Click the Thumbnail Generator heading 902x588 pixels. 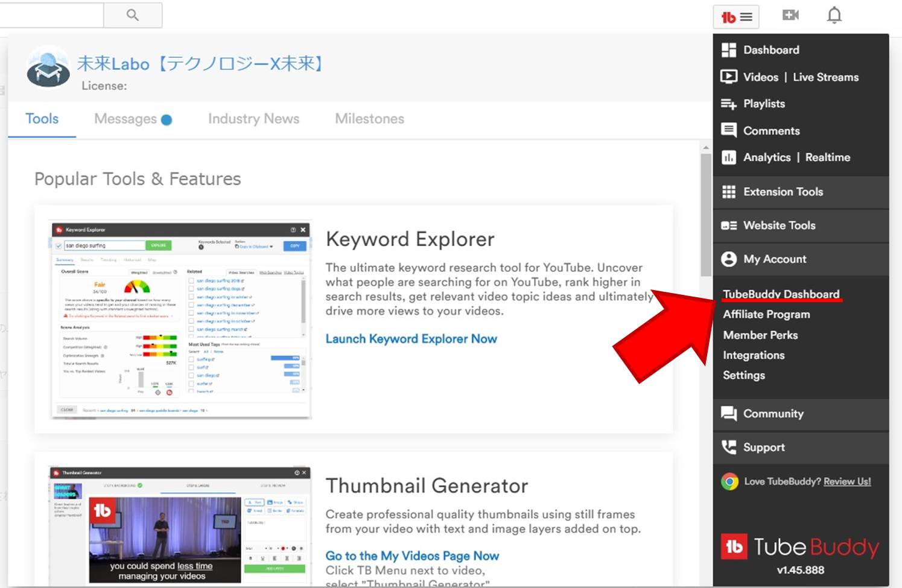427,485
